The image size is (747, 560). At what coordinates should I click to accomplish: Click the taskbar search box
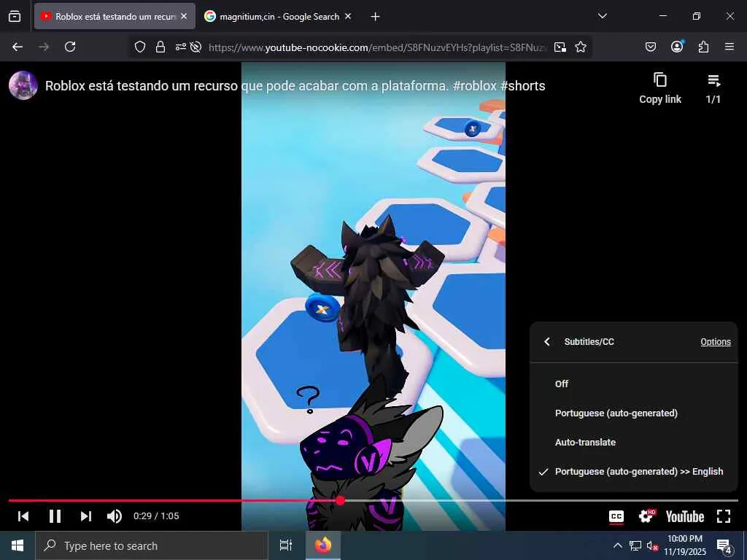coord(152,545)
